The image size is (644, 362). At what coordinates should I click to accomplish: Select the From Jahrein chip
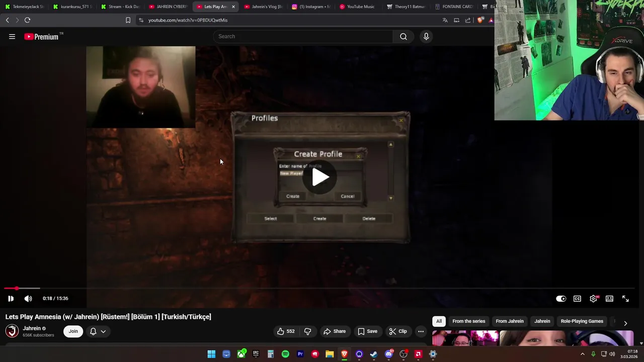[x=510, y=321]
